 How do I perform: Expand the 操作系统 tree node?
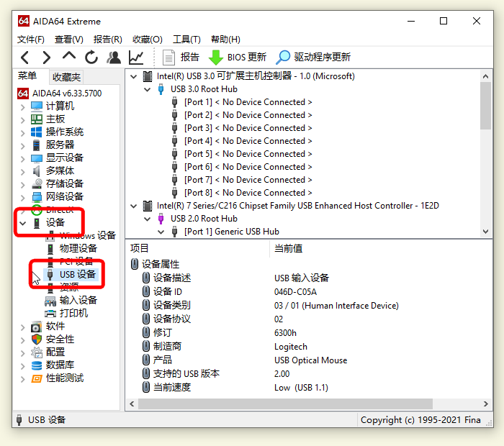22,133
